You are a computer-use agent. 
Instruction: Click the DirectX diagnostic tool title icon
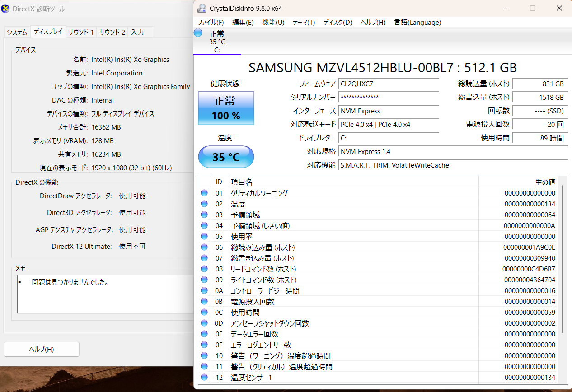[x=5, y=9]
